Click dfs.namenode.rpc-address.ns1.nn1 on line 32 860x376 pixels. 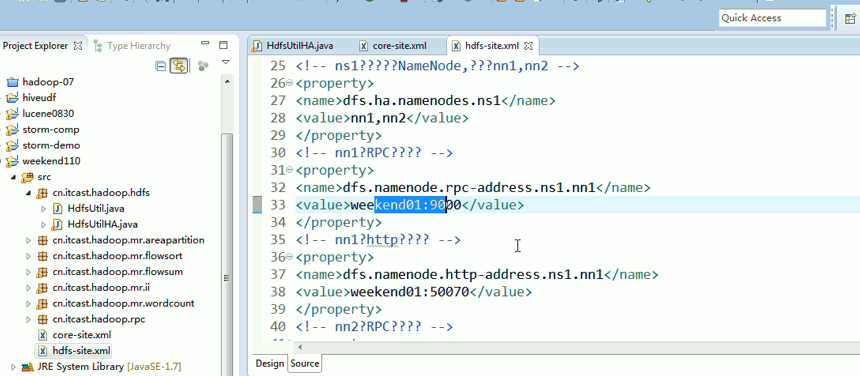(x=469, y=188)
